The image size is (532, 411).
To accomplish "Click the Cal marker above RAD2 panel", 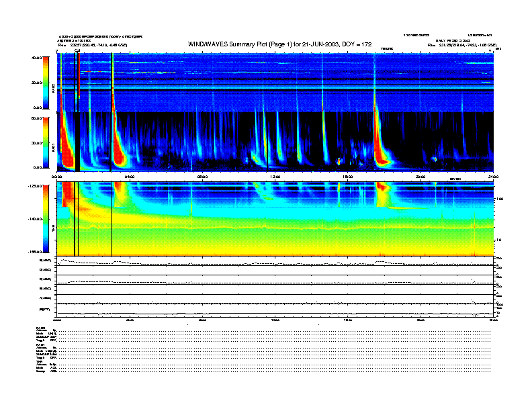I will pyautogui.click(x=77, y=50).
